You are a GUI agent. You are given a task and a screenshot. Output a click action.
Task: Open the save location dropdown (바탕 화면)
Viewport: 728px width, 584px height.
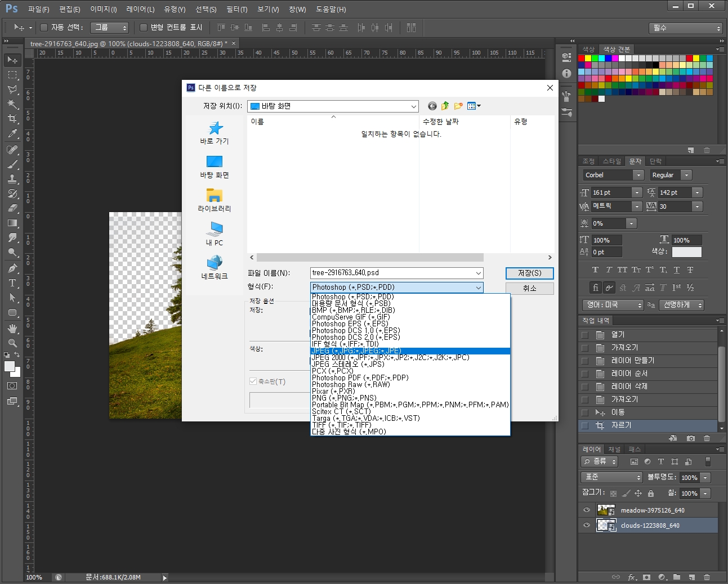tap(333, 106)
